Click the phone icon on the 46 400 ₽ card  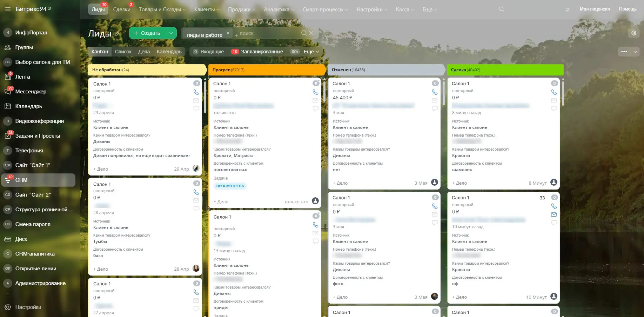435,92
